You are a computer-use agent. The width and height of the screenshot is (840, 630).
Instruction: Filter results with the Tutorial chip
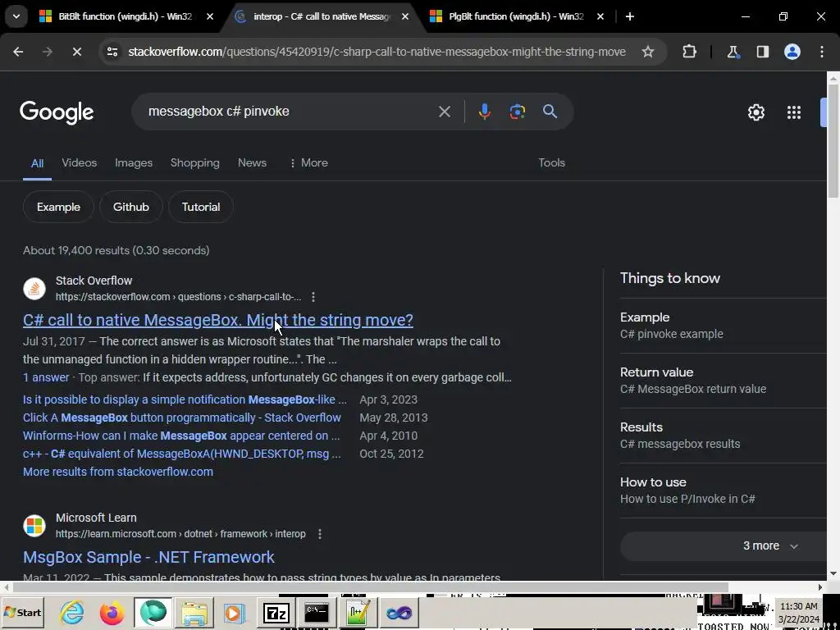coord(201,207)
